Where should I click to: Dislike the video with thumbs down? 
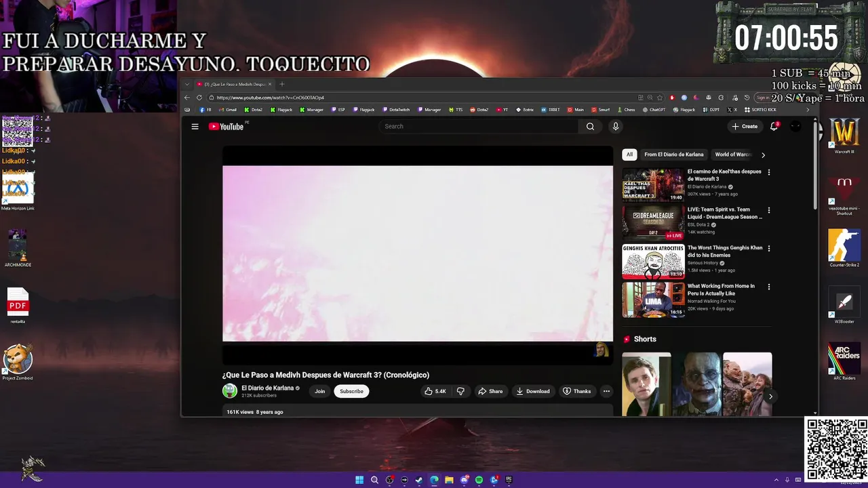click(x=460, y=391)
